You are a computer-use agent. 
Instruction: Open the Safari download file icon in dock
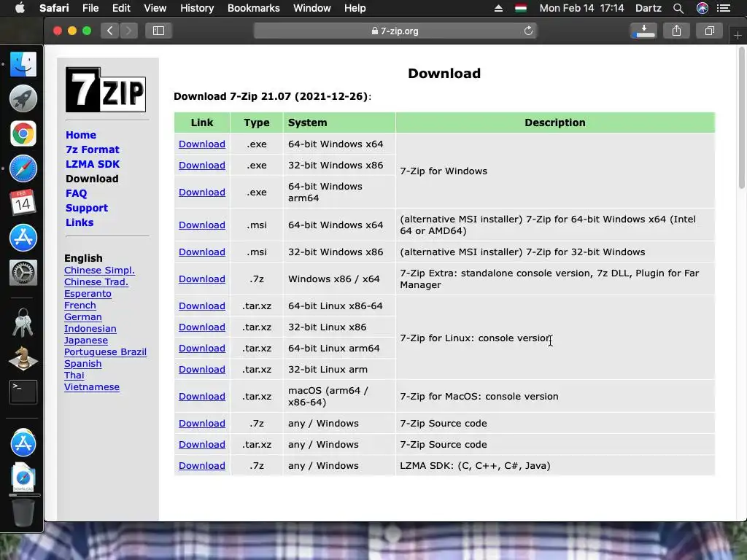tap(23, 477)
